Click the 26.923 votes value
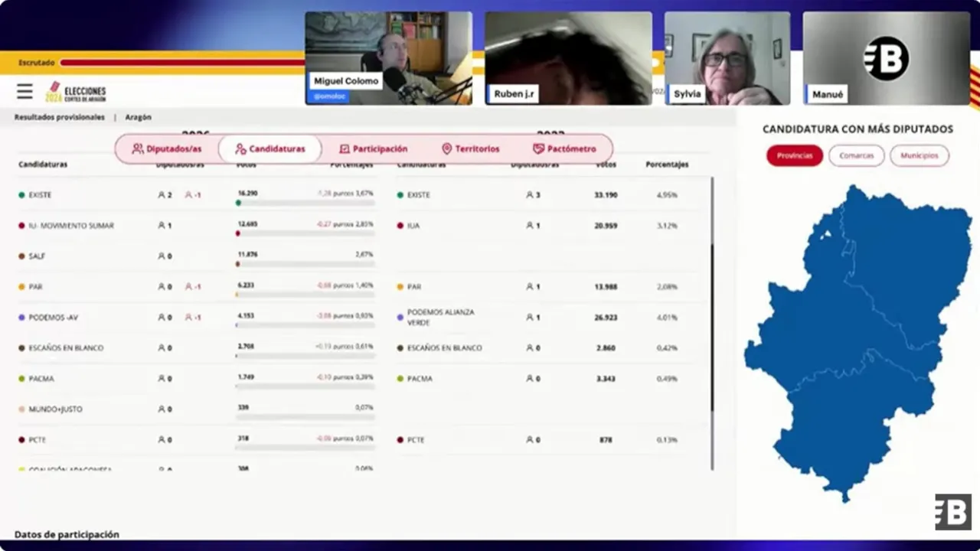Image resolution: width=980 pixels, height=551 pixels. [x=606, y=318]
